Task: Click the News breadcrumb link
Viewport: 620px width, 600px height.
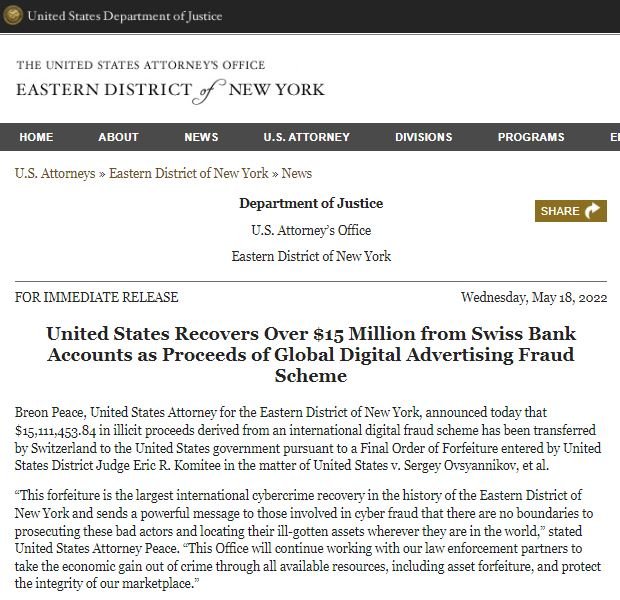Action: point(297,173)
